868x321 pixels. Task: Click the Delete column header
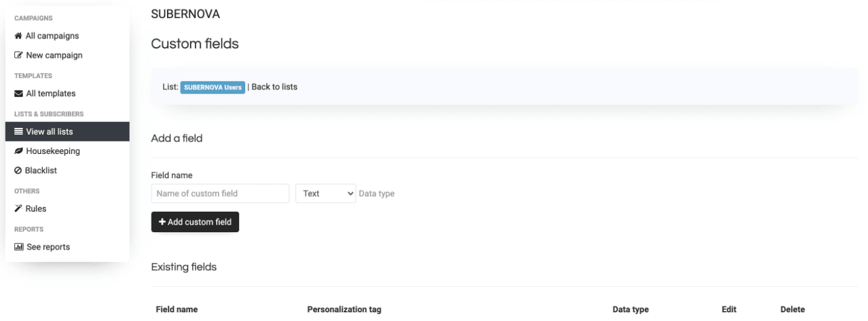point(792,309)
